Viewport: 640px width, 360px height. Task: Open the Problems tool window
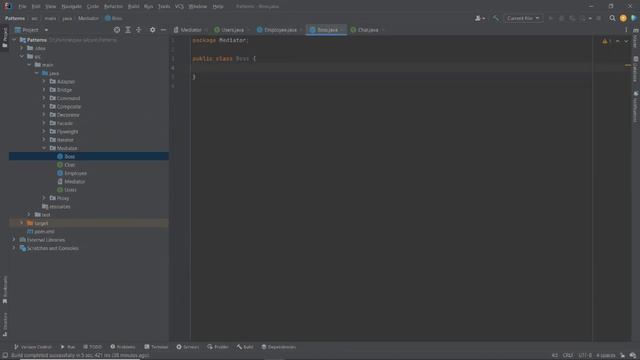(x=123, y=347)
